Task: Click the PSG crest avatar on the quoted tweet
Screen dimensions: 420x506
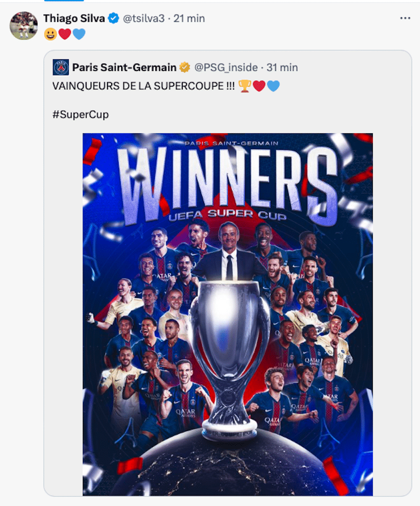Action: 60,67
